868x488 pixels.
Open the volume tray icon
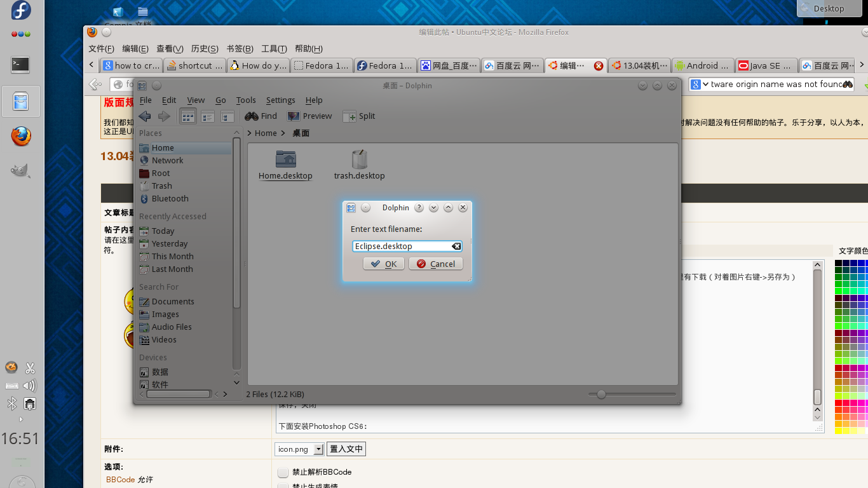29,386
